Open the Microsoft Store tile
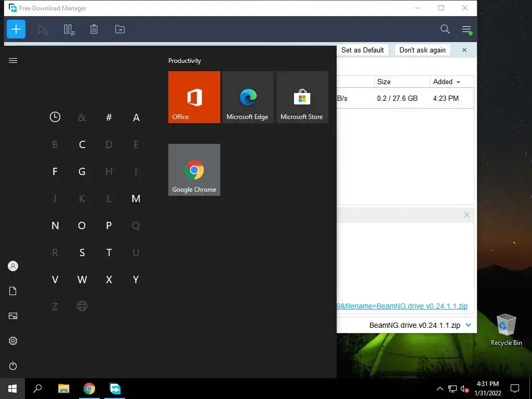The width and height of the screenshot is (532, 399). pos(302,97)
